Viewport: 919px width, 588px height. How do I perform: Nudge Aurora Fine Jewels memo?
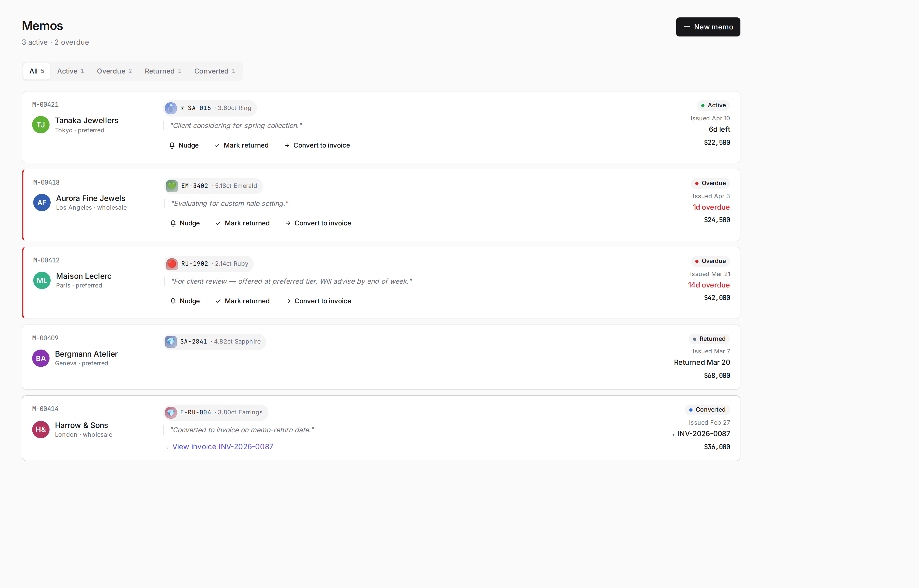pyautogui.click(x=185, y=223)
